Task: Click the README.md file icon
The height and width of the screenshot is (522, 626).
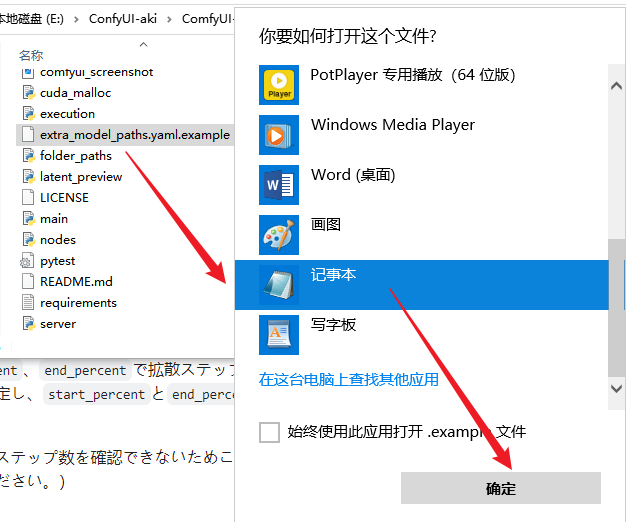Action: pyautogui.click(x=28, y=281)
